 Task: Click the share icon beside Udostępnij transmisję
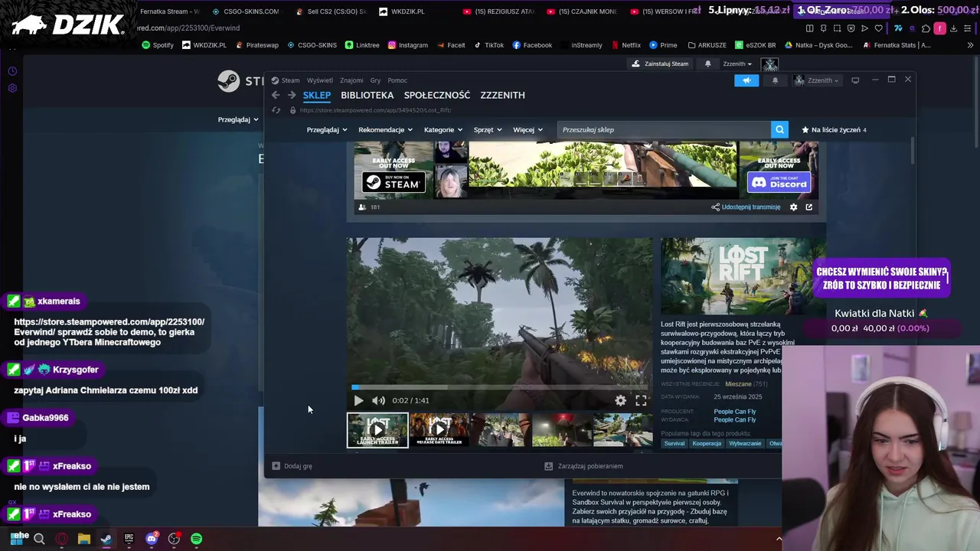(x=715, y=207)
